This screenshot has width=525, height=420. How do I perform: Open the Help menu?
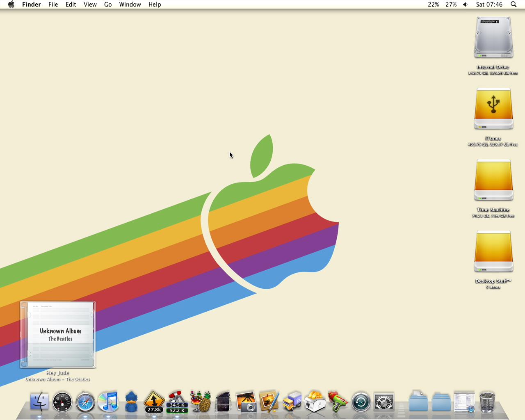(155, 5)
